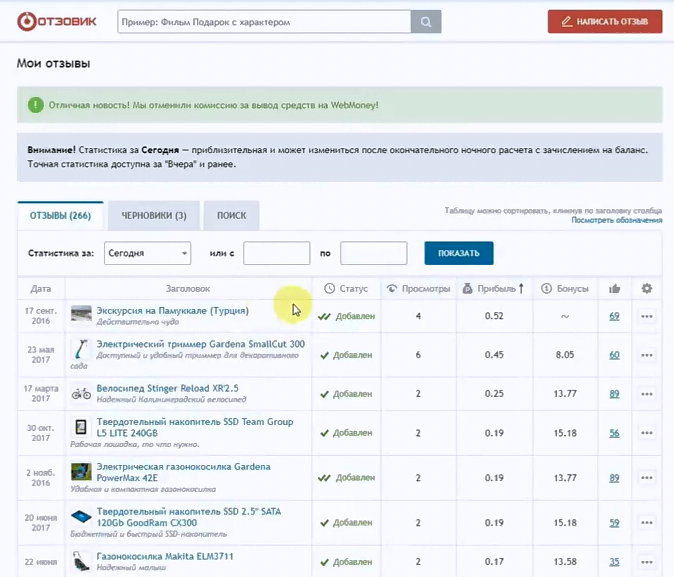This screenshot has height=577, width=674.
Task: Open three-dots menu for Экскурсия на Памуккале
Action: pos(646,316)
